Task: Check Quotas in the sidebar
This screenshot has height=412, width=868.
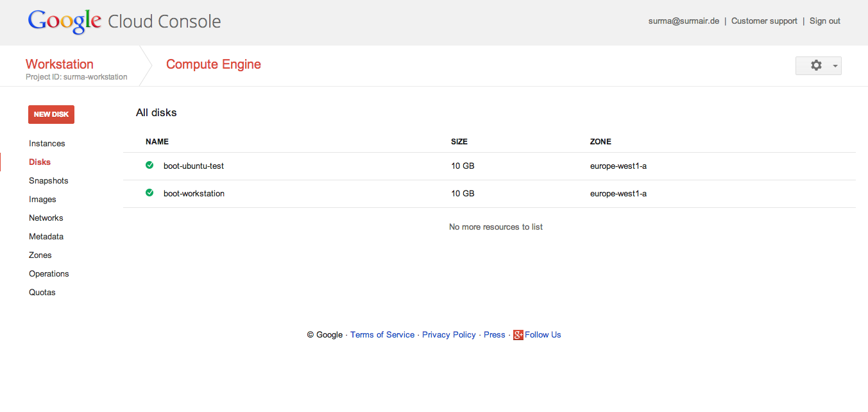Action: pyautogui.click(x=42, y=293)
